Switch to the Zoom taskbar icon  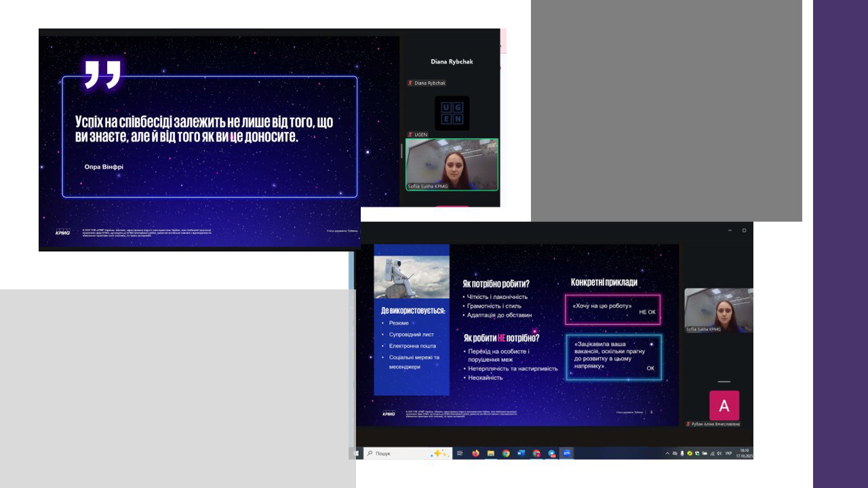point(567,453)
